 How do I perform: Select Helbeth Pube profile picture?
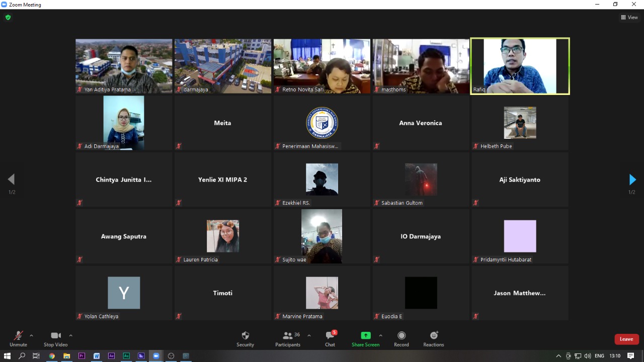coord(520,123)
